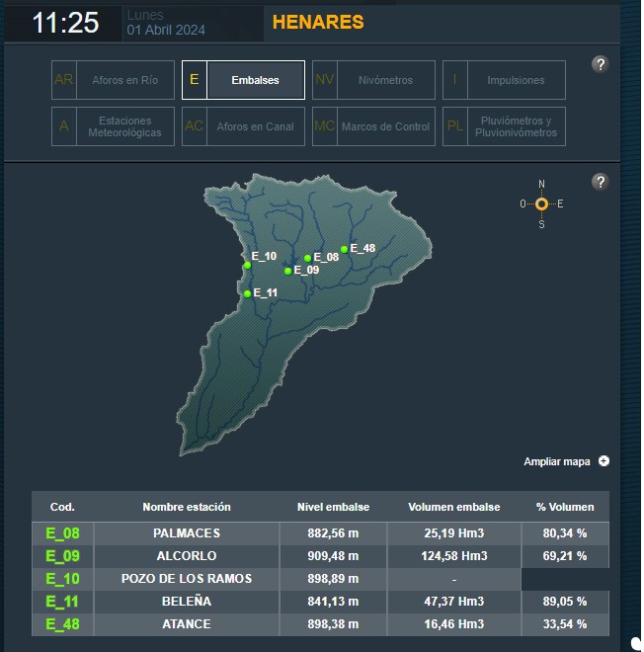Click the E_10 label on the map

click(x=264, y=256)
